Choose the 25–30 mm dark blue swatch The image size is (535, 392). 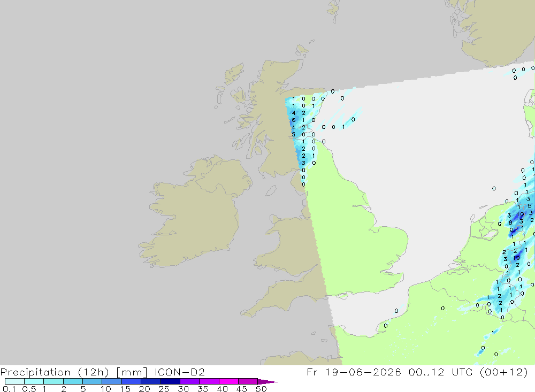(x=170, y=381)
